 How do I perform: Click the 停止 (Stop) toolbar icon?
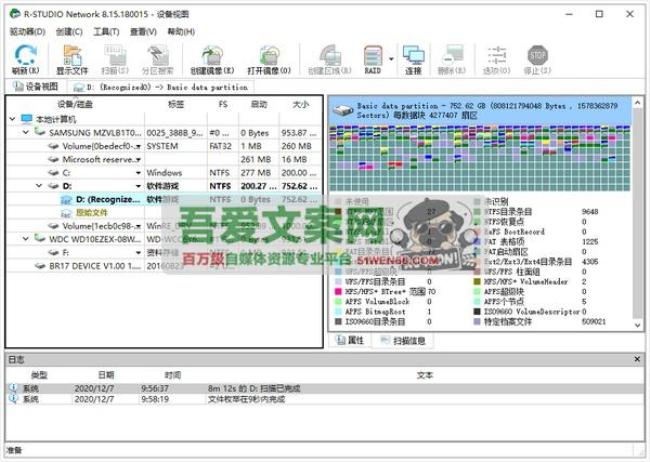(x=537, y=59)
